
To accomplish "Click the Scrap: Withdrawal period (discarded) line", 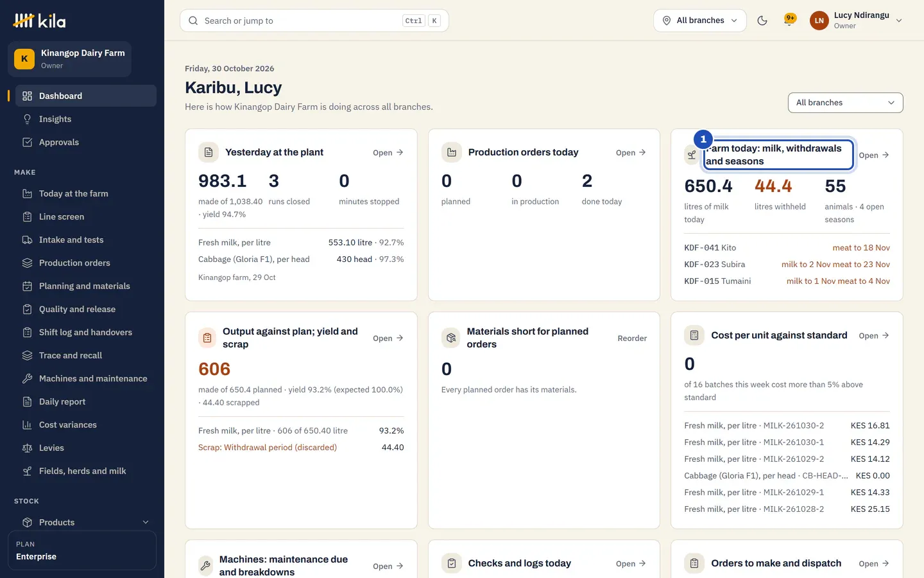I will [x=301, y=448].
